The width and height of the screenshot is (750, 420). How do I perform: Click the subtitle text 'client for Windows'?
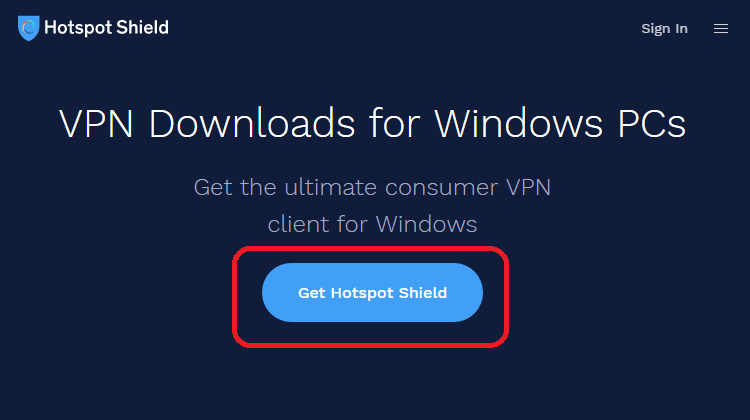pyautogui.click(x=372, y=224)
